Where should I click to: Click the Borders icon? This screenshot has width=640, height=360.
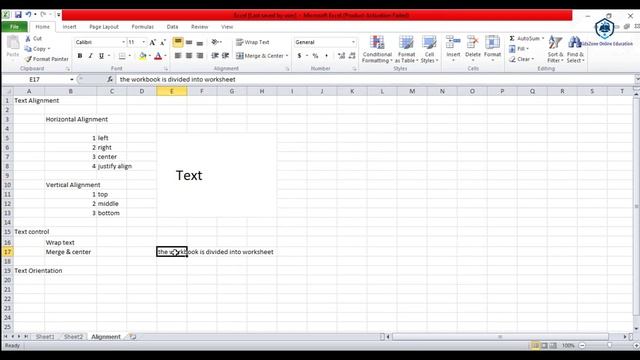tap(122, 56)
